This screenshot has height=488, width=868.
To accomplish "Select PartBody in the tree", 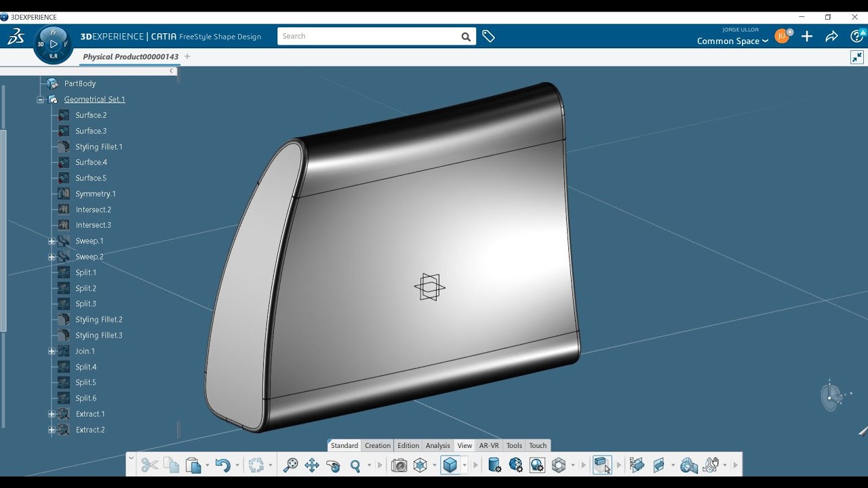I will (x=80, y=84).
